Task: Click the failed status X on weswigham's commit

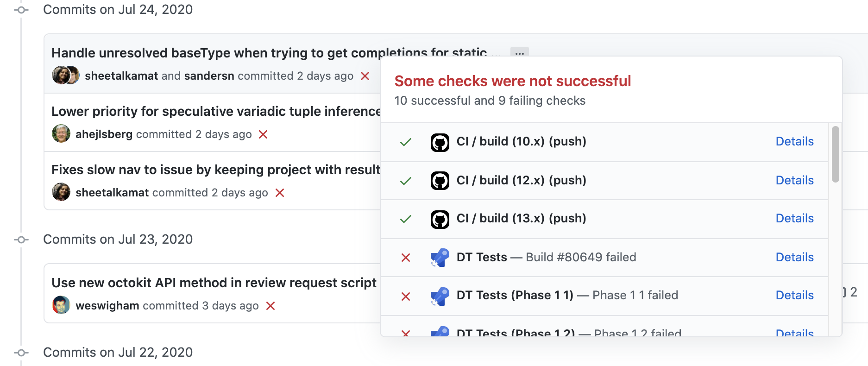Action: click(x=270, y=306)
